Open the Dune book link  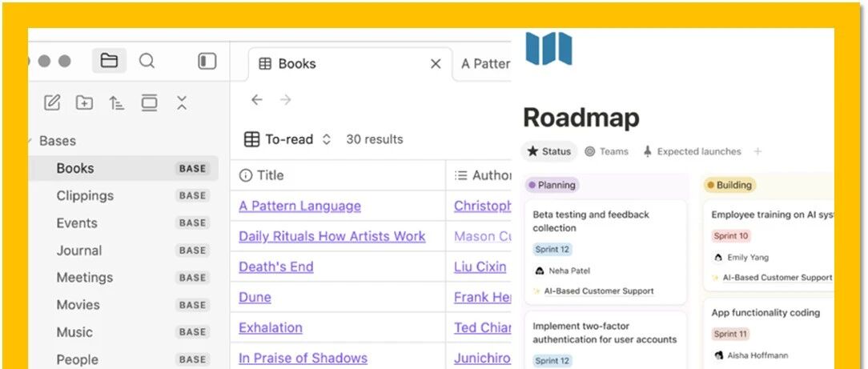[255, 297]
